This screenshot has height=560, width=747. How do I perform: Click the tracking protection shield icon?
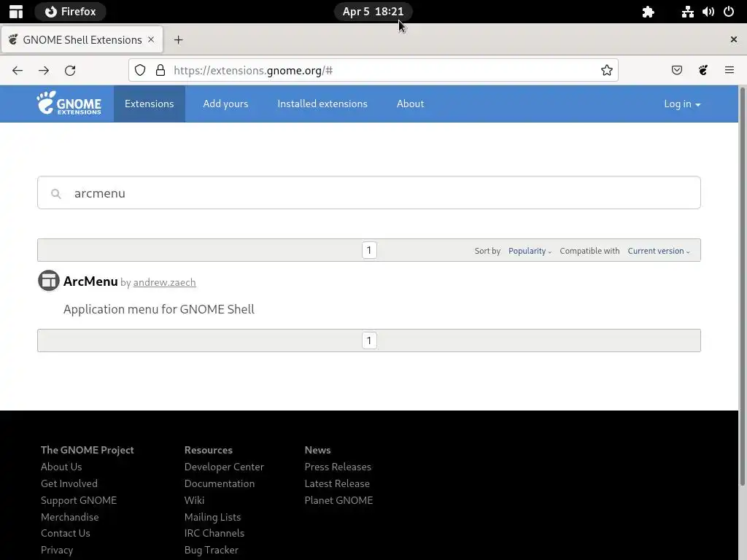[140, 71]
